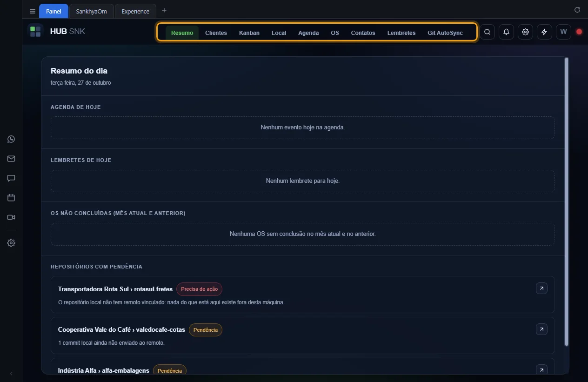Switch to the Experience tab
The height and width of the screenshot is (382, 588).
pyautogui.click(x=135, y=11)
